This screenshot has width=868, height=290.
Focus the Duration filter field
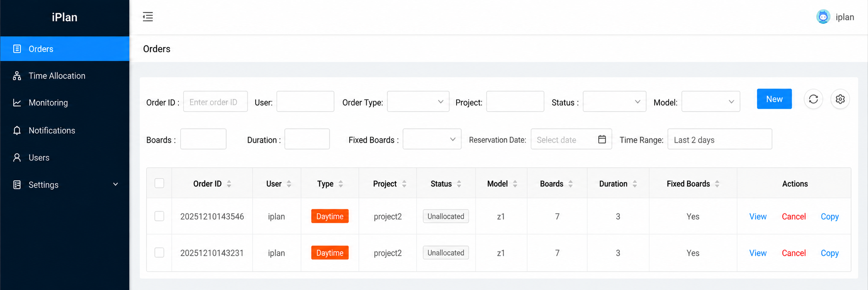(307, 139)
